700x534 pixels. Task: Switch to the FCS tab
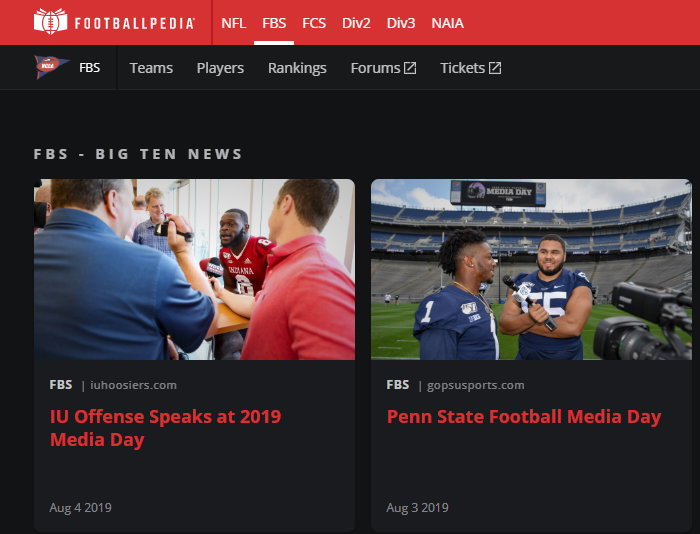314,22
